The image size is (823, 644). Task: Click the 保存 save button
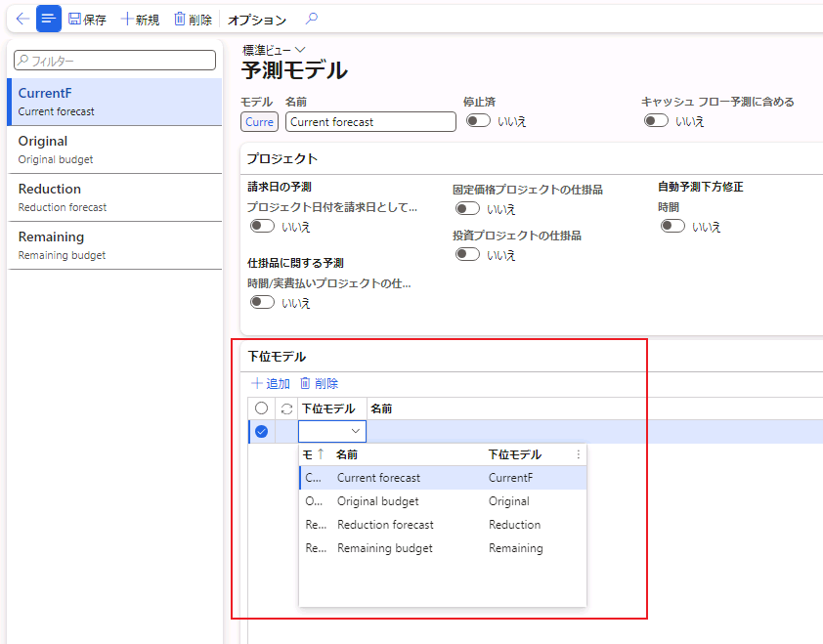pos(87,20)
